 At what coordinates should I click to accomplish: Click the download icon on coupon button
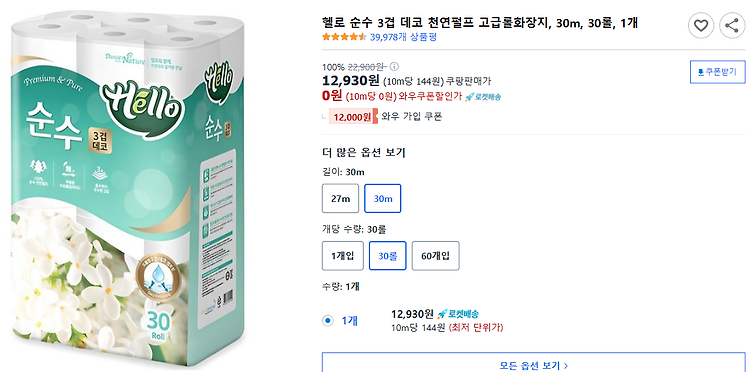point(701,72)
